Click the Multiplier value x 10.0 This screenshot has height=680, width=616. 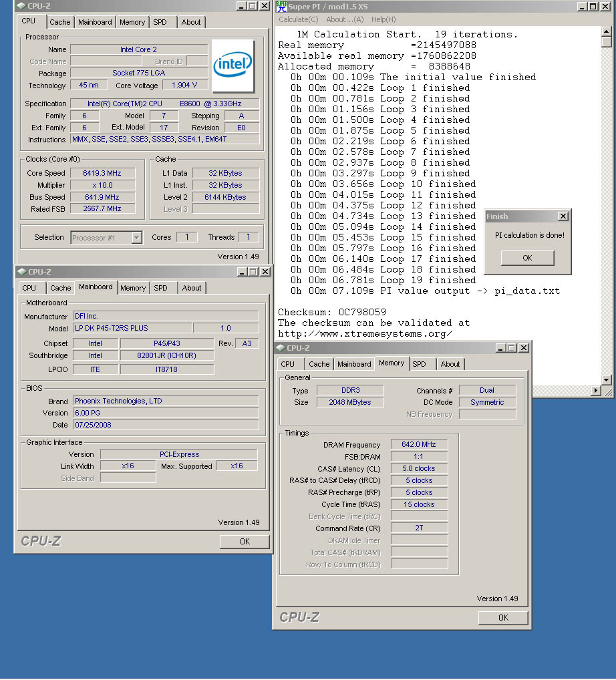[x=102, y=185]
